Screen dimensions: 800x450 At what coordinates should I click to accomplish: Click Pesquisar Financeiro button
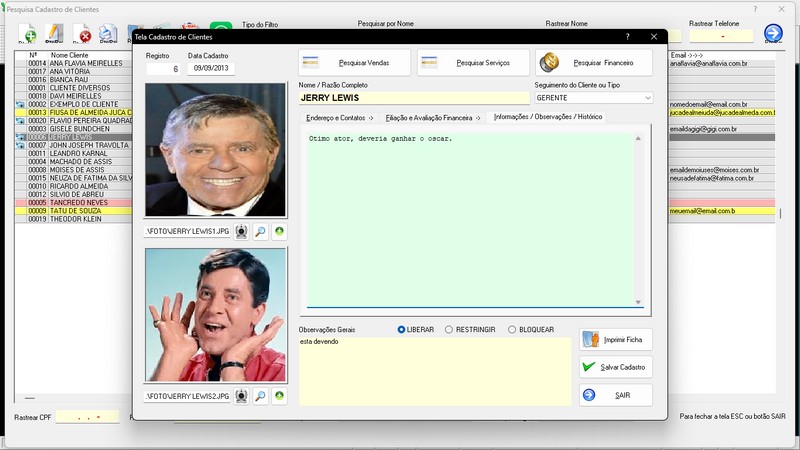[x=594, y=63]
